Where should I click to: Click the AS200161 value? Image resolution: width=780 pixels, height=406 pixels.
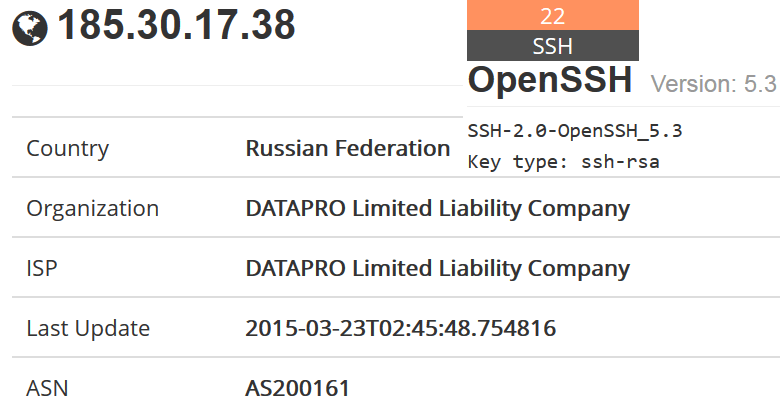click(298, 388)
